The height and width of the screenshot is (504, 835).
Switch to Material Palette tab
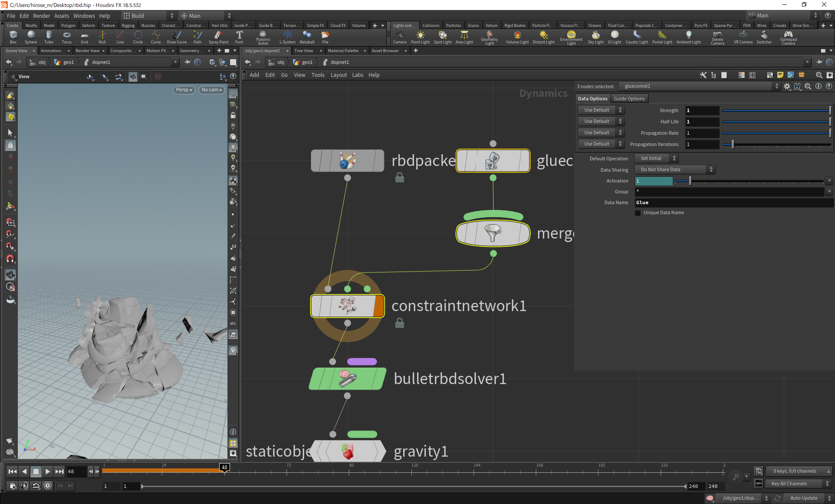coord(343,51)
